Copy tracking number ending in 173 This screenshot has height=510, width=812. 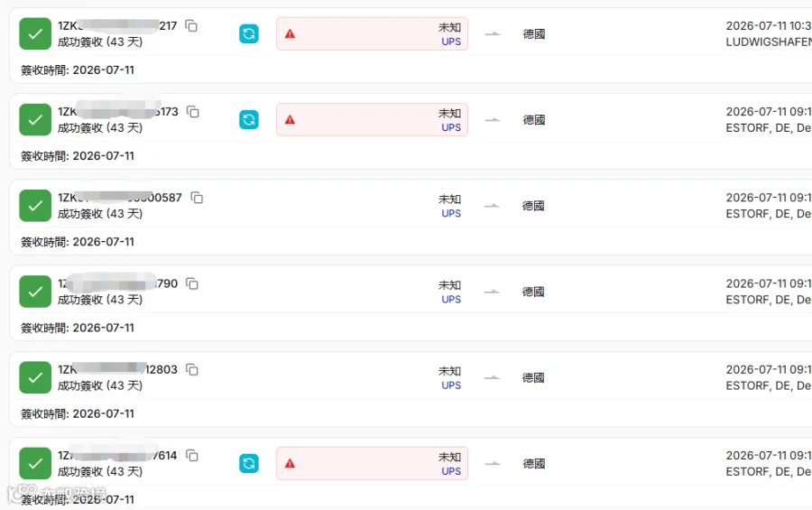[193, 112]
